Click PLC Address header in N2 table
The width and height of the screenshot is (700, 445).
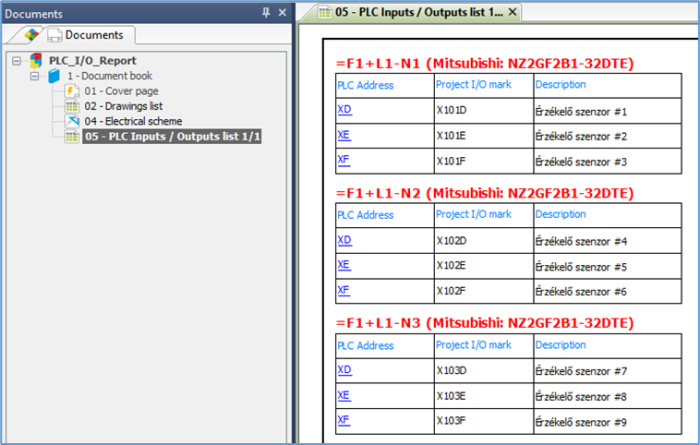click(365, 215)
